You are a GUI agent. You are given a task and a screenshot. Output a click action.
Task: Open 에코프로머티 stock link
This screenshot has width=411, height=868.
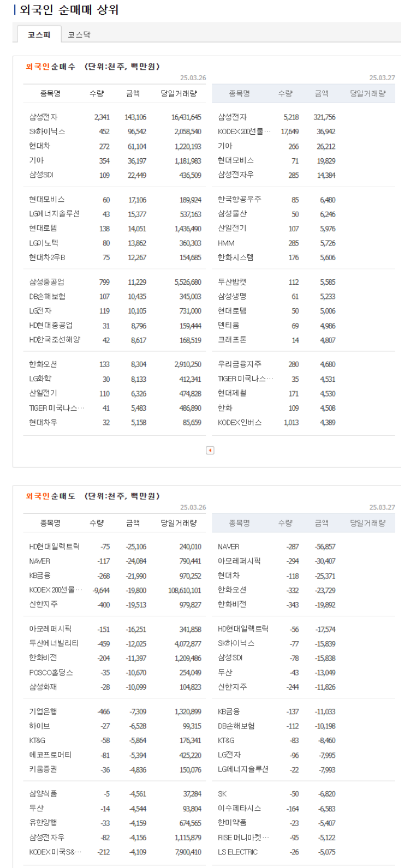point(50,755)
